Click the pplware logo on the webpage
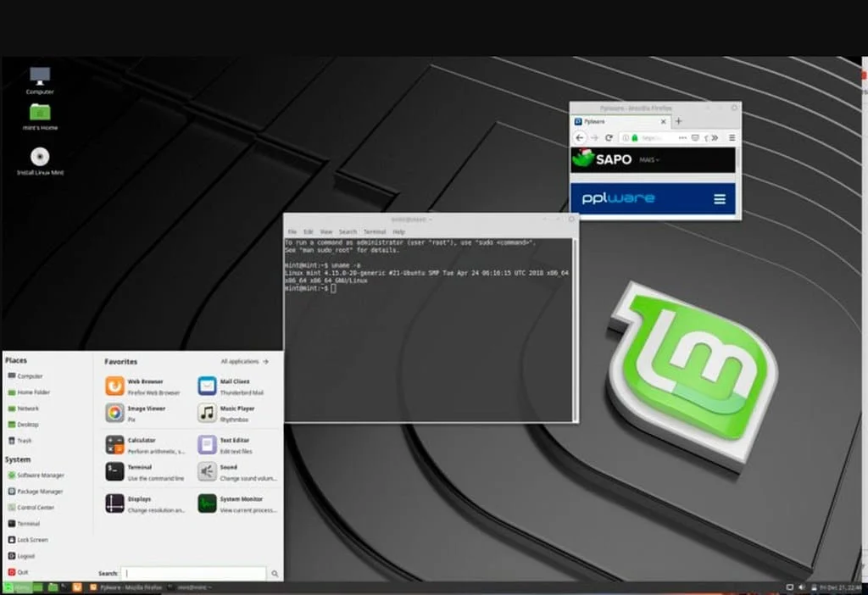This screenshot has width=868, height=595. [x=618, y=198]
